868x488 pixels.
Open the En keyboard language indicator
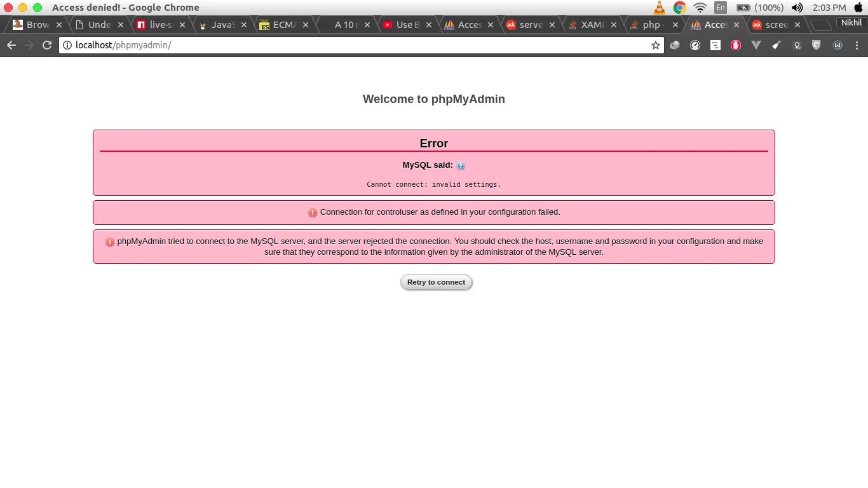pyautogui.click(x=720, y=8)
